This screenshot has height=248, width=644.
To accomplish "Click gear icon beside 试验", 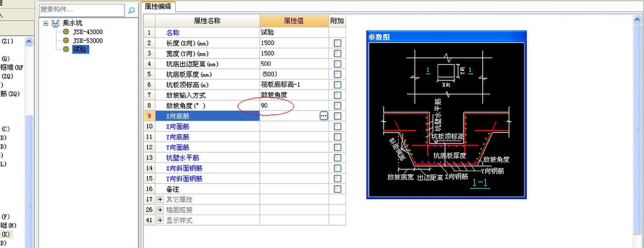I will click(66, 49).
